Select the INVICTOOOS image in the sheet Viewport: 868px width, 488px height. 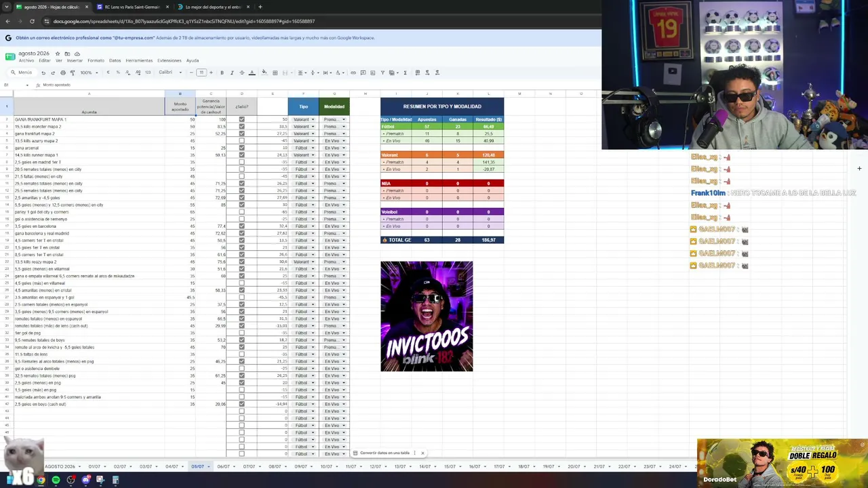click(427, 316)
